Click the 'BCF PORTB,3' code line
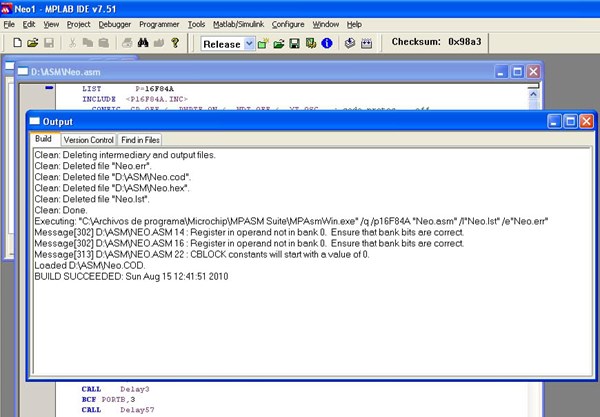Screen dimensions: 600x417 [108, 399]
